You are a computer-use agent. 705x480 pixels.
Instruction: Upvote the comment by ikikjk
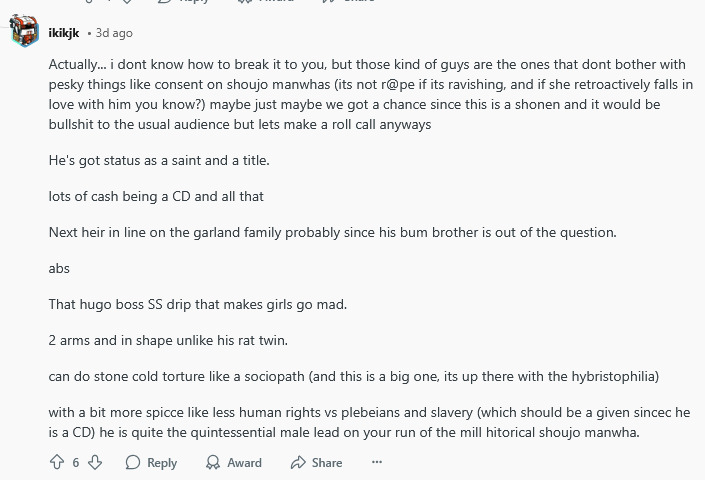pos(57,462)
